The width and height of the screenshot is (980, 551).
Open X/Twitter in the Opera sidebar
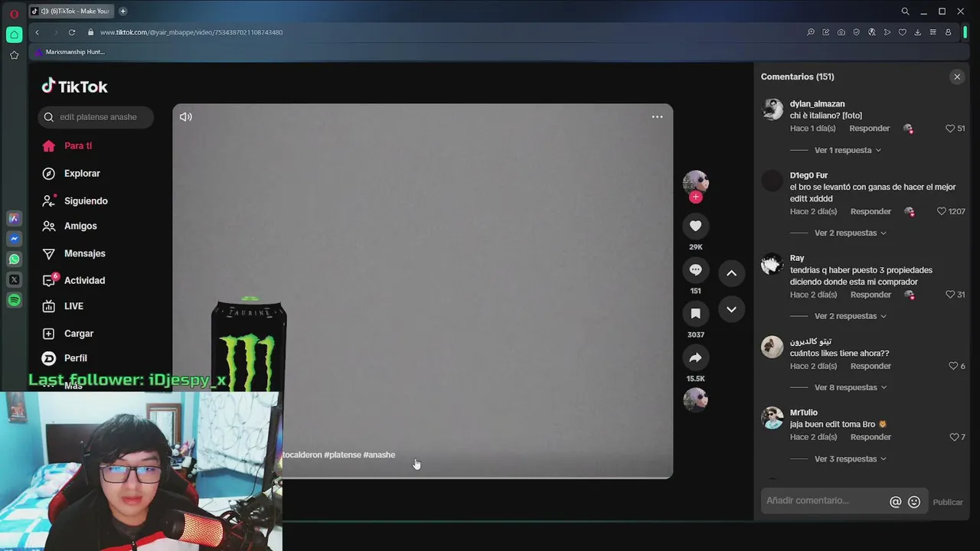click(14, 280)
